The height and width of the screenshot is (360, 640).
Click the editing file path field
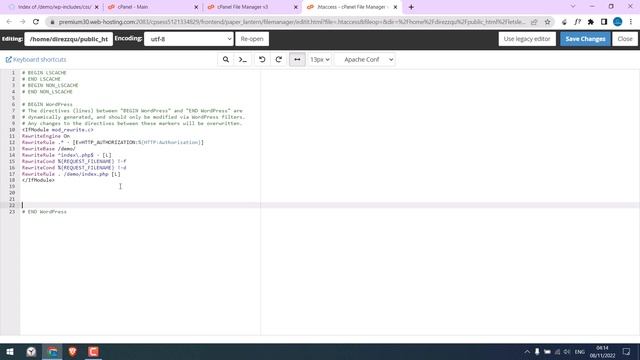69,39
